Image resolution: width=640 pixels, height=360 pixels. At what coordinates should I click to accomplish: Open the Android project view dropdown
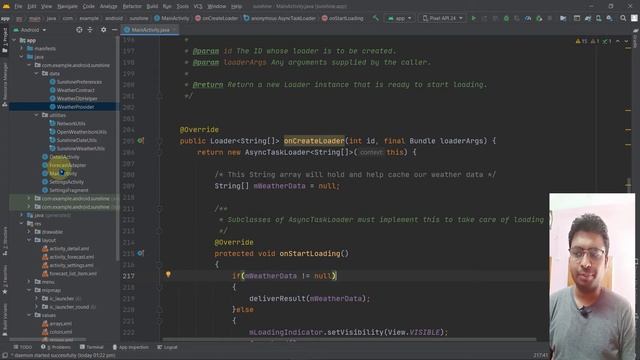pos(30,30)
